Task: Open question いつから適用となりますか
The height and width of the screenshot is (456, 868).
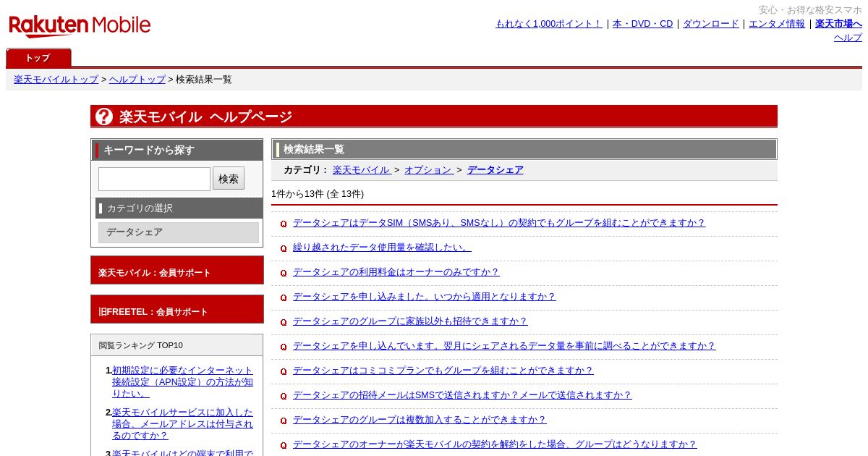Action: (x=424, y=297)
